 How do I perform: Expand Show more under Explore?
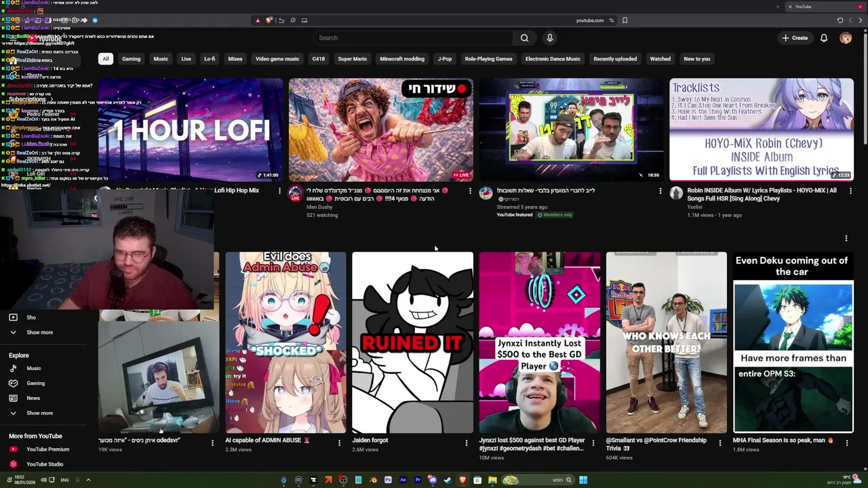[x=39, y=413]
